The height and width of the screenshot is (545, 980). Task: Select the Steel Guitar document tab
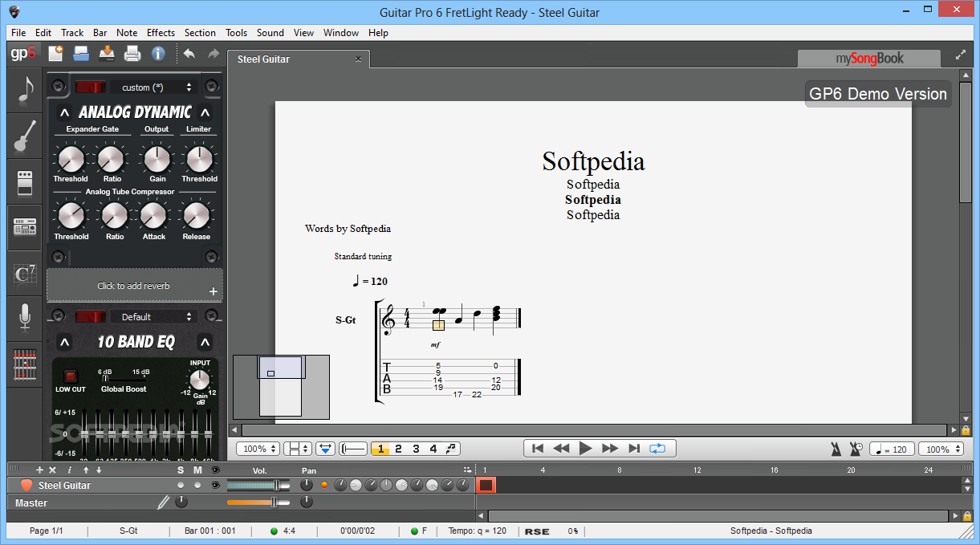click(297, 59)
